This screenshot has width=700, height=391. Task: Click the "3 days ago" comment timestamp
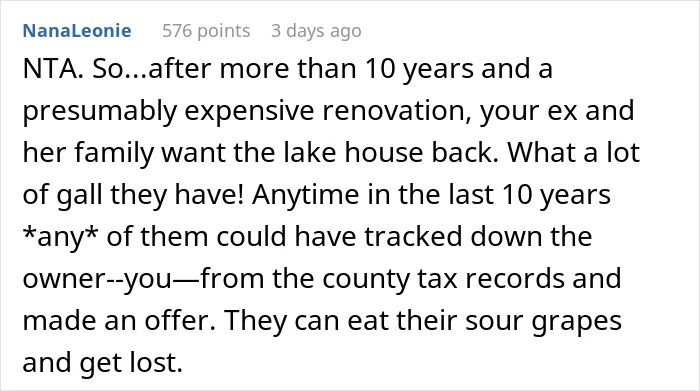pos(316,31)
